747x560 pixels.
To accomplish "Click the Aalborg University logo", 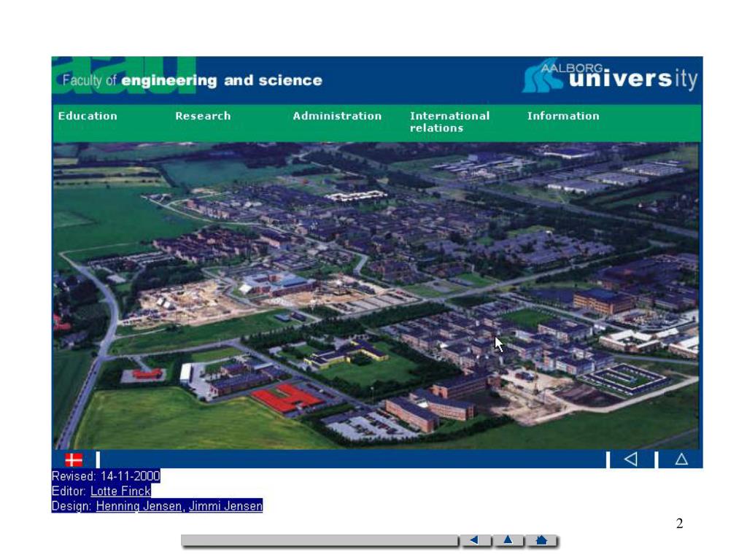I will (610, 76).
